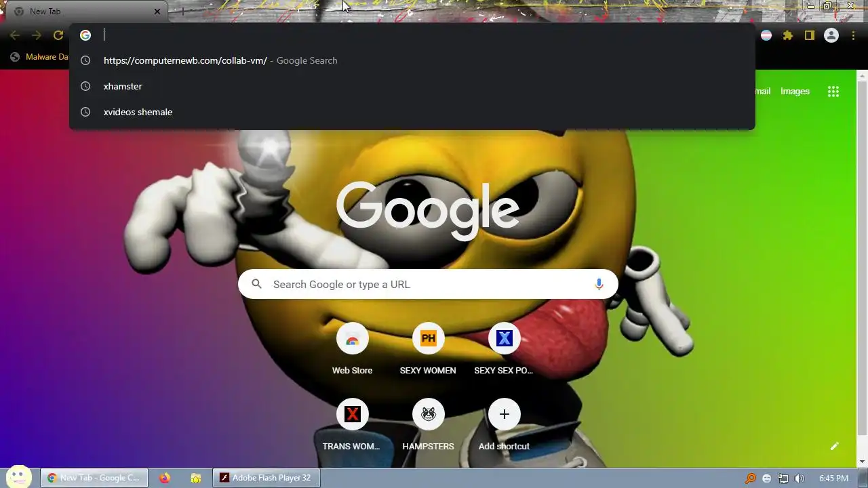Image resolution: width=868 pixels, height=488 pixels.
Task: Open the side panel icon in toolbar
Action: point(809,35)
